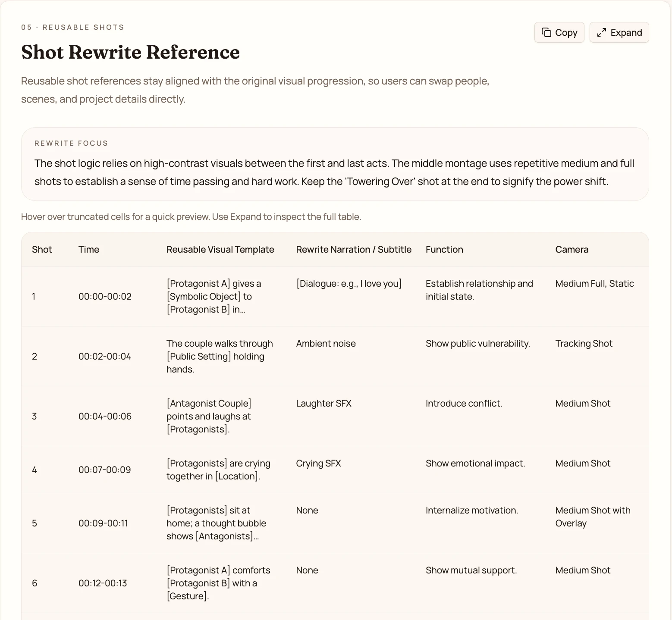This screenshot has width=672, height=620.
Task: Select the 'Tracking Shot' camera cell
Action: coord(584,344)
